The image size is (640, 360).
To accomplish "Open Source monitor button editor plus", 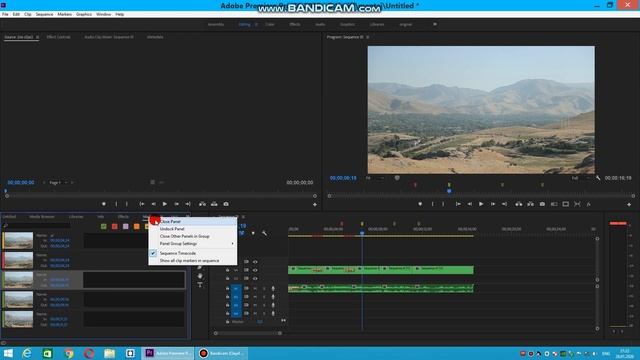I will pyautogui.click(x=315, y=204).
